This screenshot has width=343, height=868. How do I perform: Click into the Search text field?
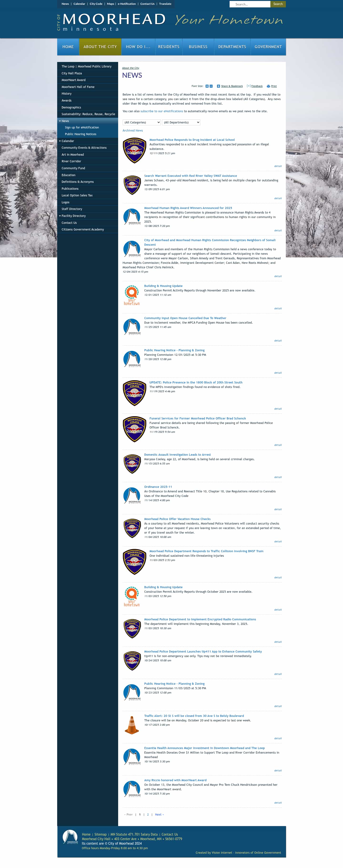(250, 4)
